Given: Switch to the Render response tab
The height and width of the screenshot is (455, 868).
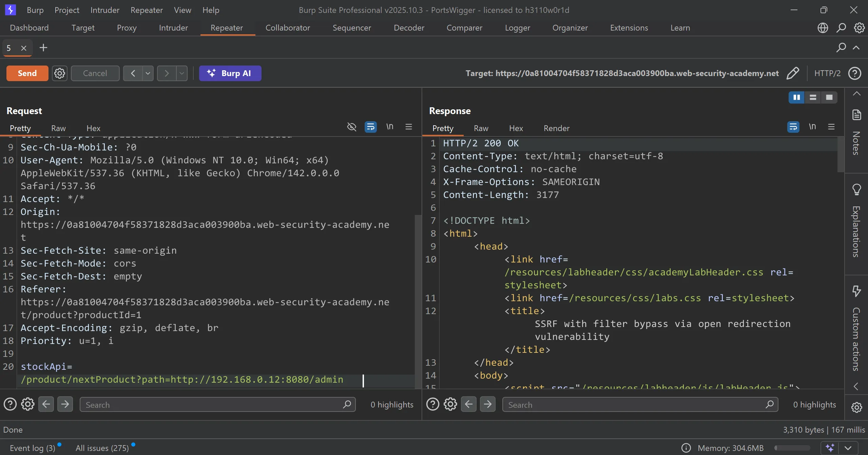Looking at the screenshot, I should 556,128.
